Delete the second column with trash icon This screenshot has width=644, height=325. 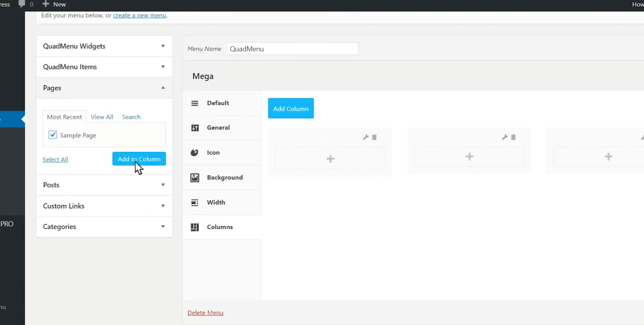513,137
